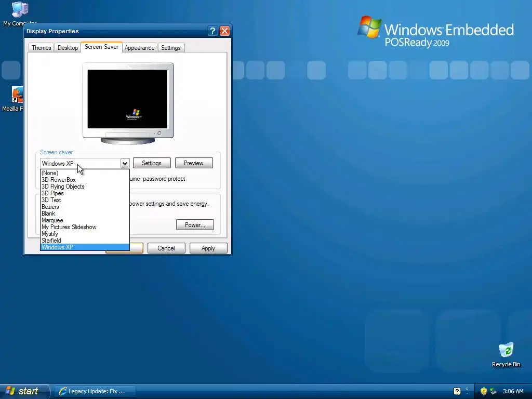
Task: Choose Marquee screen saver
Action: coord(85,220)
